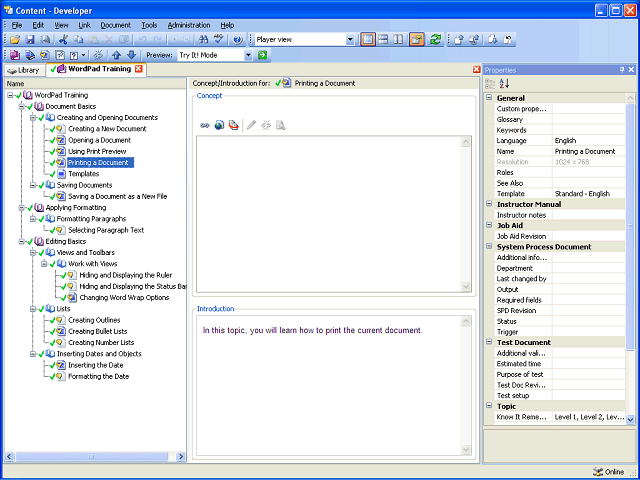The height and width of the screenshot is (480, 640).
Task: Collapse the Lists tree node
Action: (x=33, y=309)
